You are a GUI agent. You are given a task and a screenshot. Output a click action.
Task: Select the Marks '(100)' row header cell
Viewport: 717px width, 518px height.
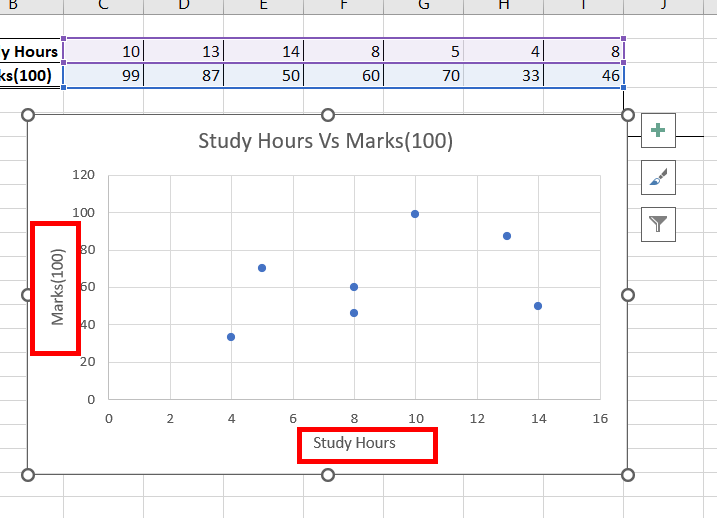[x=31, y=75]
